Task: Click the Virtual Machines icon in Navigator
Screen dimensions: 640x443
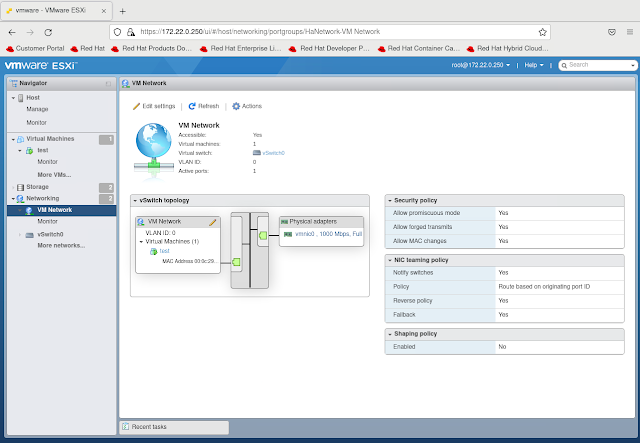Action: pyautogui.click(x=20, y=139)
